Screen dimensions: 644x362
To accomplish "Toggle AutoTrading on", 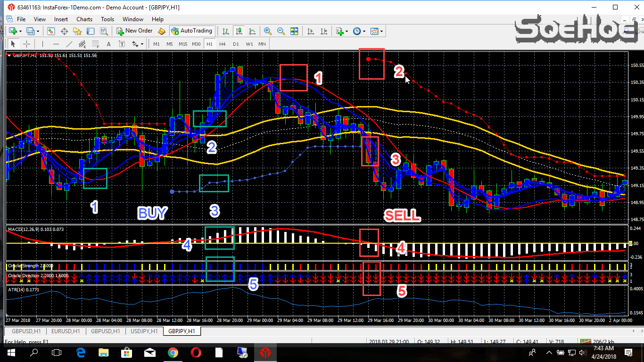I will 192,31.
